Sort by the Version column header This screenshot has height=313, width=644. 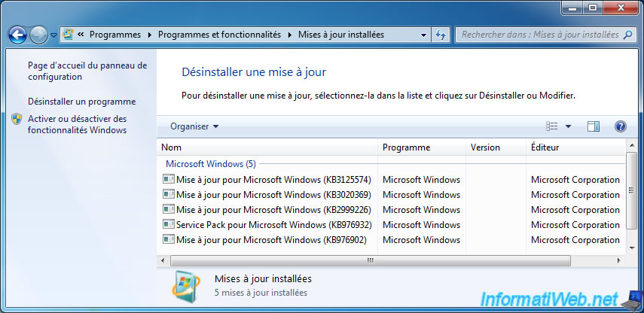pos(496,147)
